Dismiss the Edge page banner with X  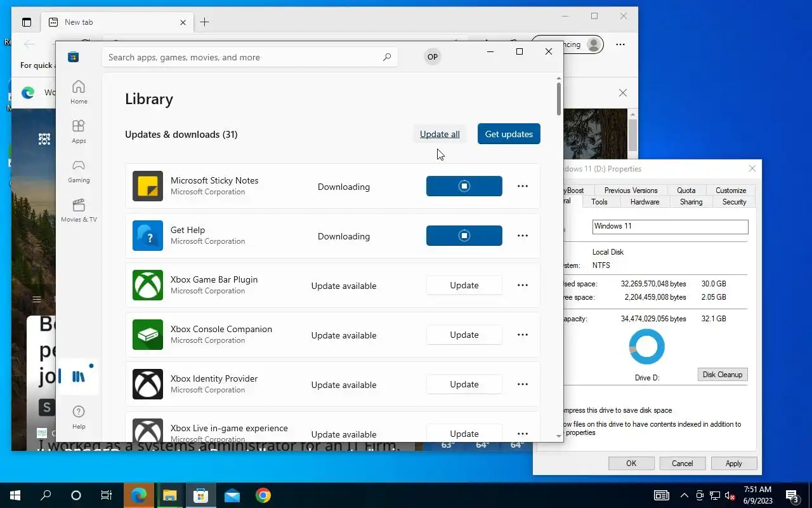623,93
